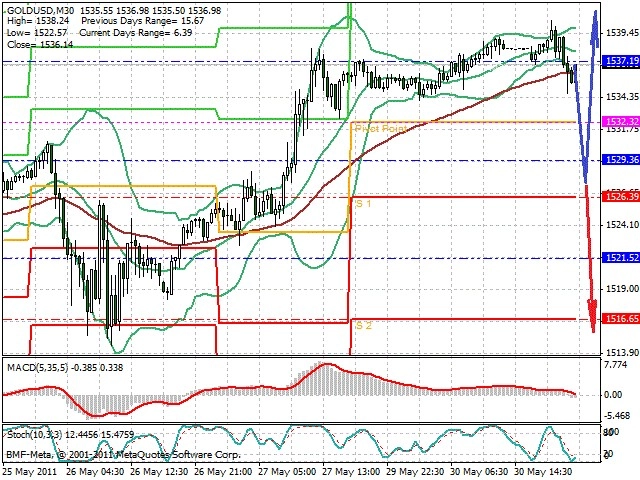Click the 7.774 MACD scale value
The height and width of the screenshot is (480, 640).
point(616,364)
